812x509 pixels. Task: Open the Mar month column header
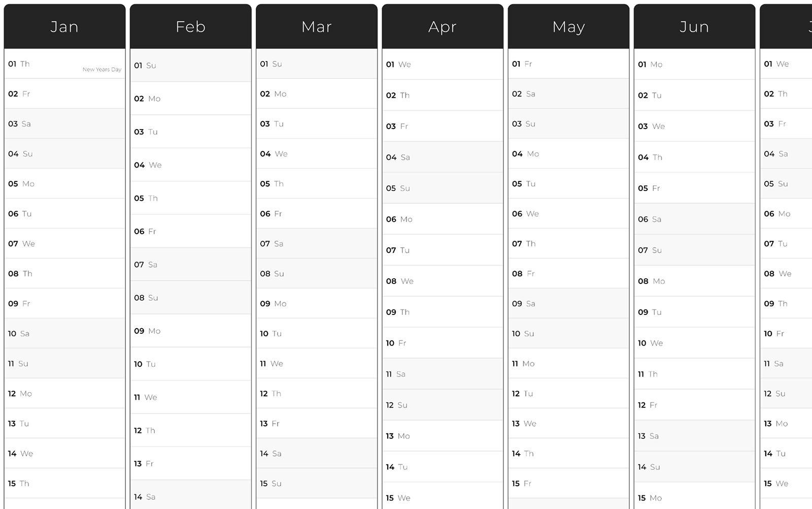(x=316, y=26)
